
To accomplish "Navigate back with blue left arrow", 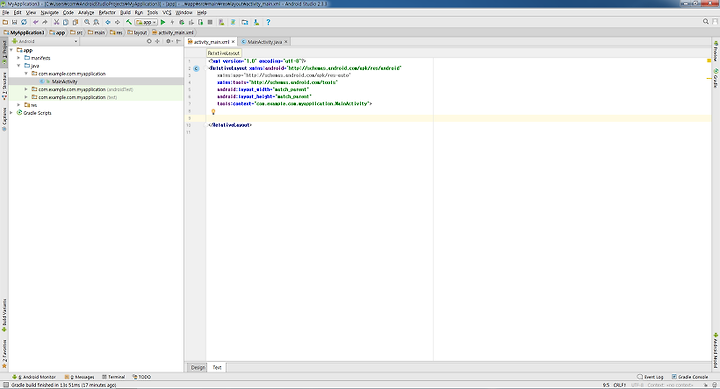I will 108,22.
